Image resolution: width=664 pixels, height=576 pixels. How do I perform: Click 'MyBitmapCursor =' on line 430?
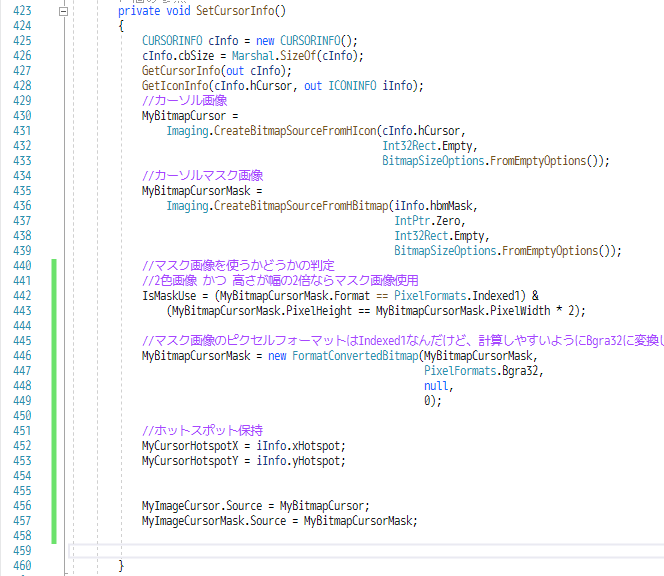[x=190, y=116]
